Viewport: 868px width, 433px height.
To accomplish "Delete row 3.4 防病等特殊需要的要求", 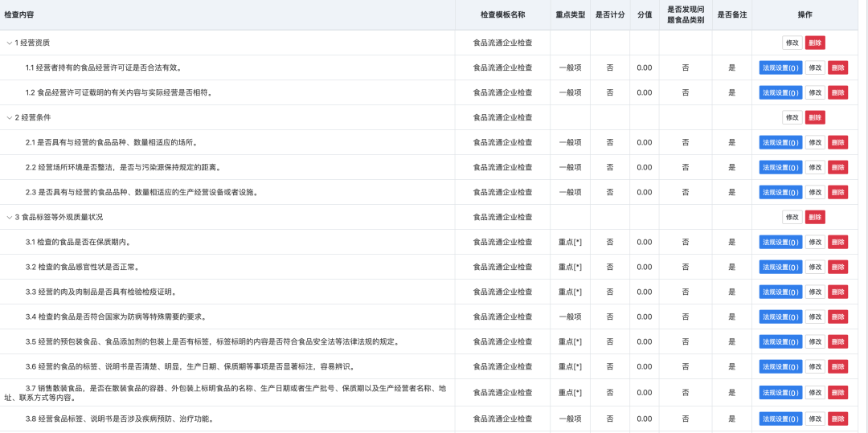I will pos(837,317).
